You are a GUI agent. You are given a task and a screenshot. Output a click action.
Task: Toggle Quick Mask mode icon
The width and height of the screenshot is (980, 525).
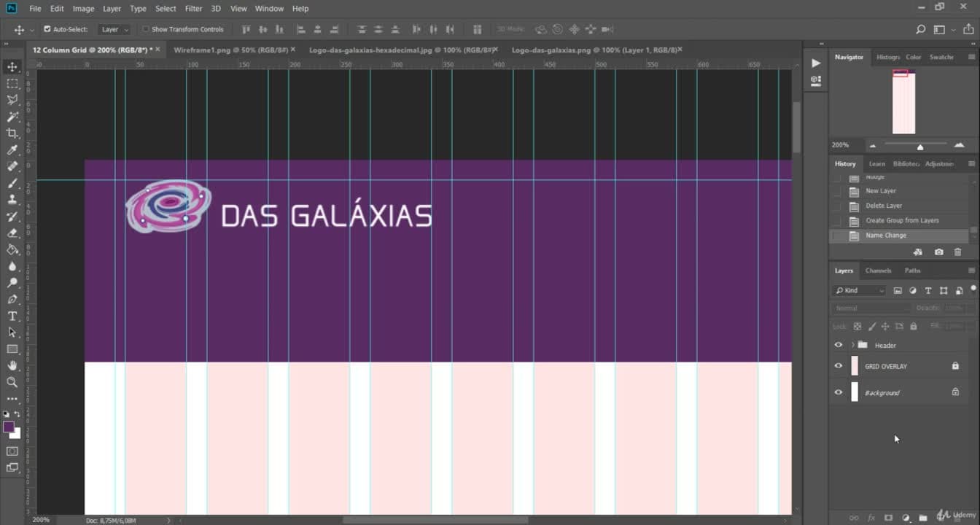[x=12, y=451]
